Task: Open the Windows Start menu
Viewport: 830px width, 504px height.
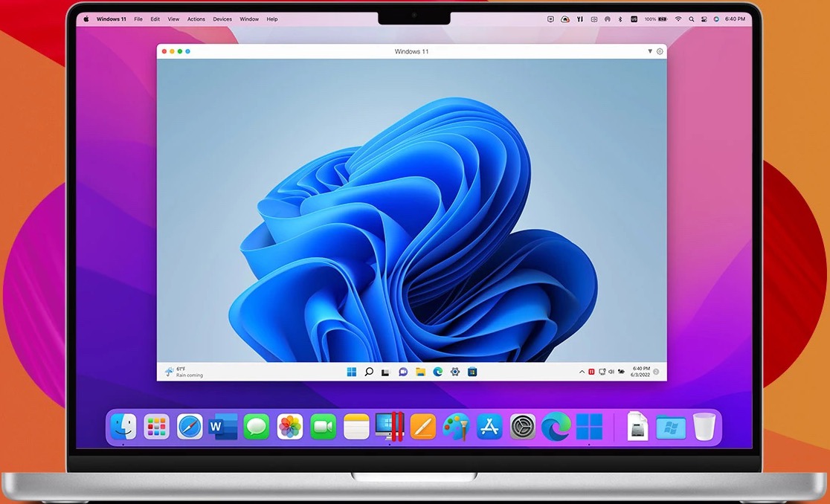Action: coord(351,372)
